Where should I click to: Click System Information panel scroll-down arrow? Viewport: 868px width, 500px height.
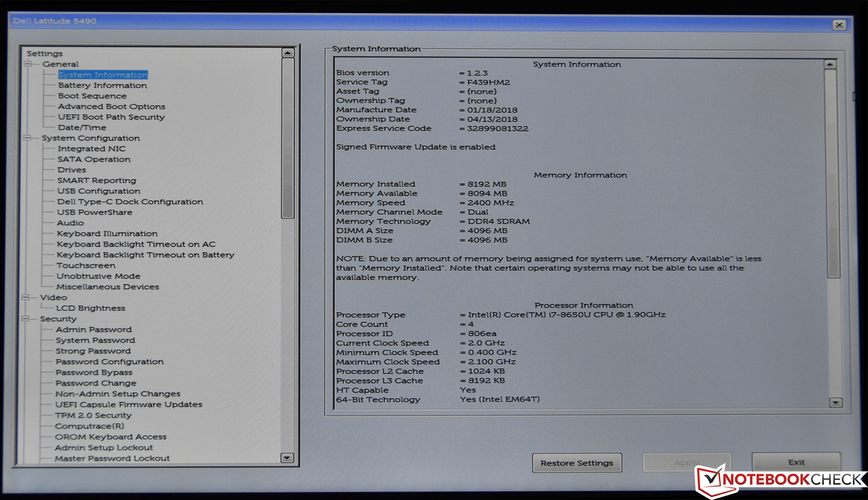835,402
